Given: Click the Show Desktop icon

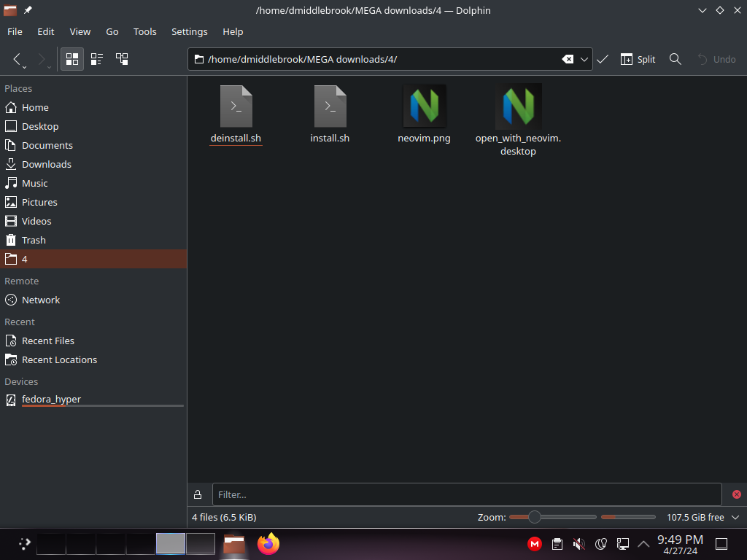Looking at the screenshot, I should pos(721,544).
